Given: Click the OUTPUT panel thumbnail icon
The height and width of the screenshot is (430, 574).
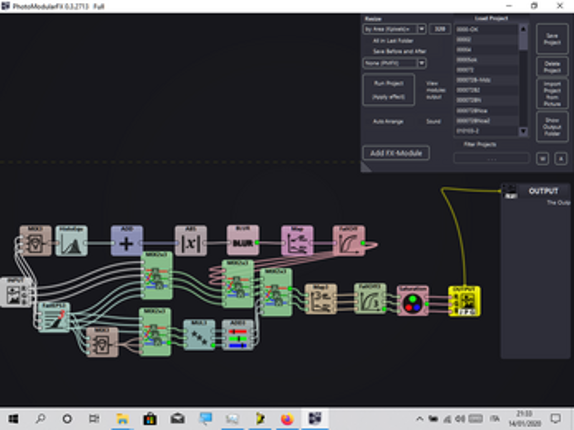Looking at the screenshot, I should click(510, 191).
